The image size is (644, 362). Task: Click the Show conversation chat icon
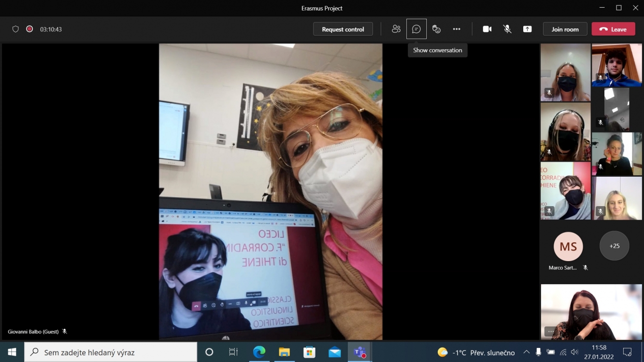click(x=416, y=29)
